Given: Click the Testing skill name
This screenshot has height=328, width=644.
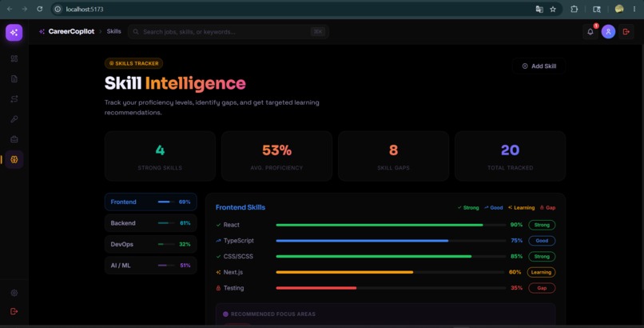Looking at the screenshot, I should (233, 288).
